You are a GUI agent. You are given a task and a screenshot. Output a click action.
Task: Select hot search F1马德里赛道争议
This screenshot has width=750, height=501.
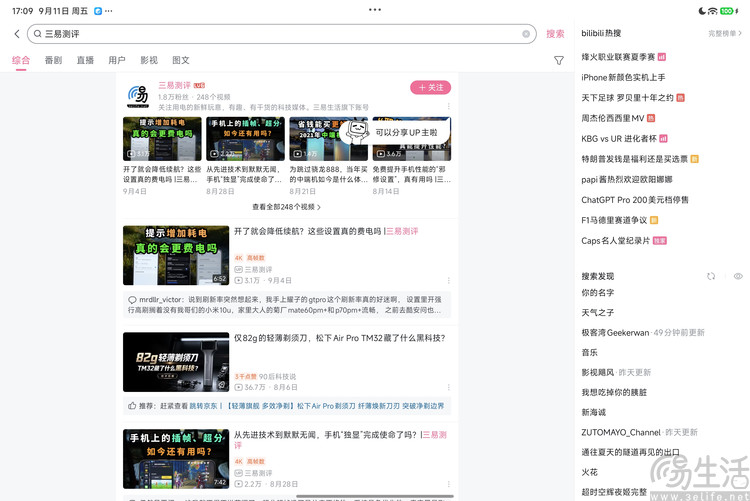pos(614,220)
